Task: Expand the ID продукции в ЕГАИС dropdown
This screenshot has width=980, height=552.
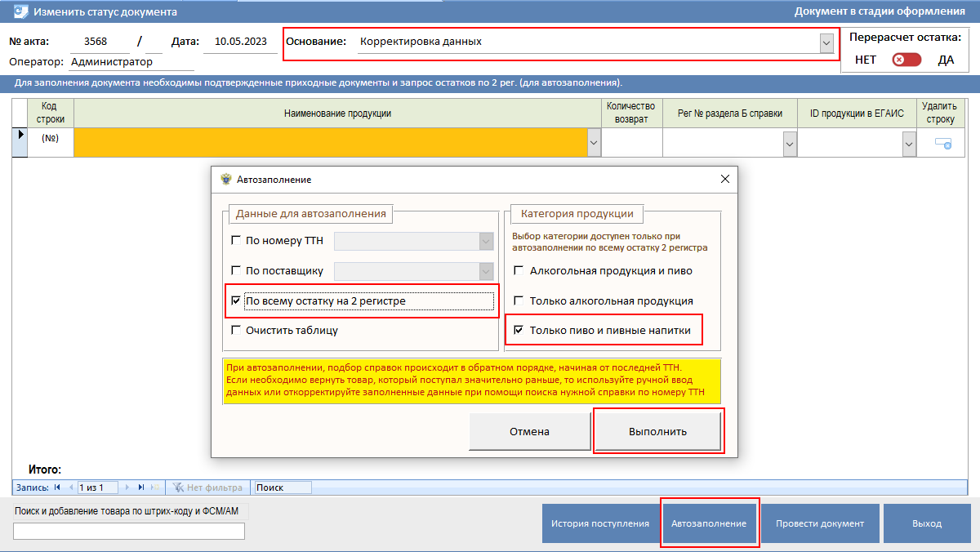Action: click(x=909, y=144)
